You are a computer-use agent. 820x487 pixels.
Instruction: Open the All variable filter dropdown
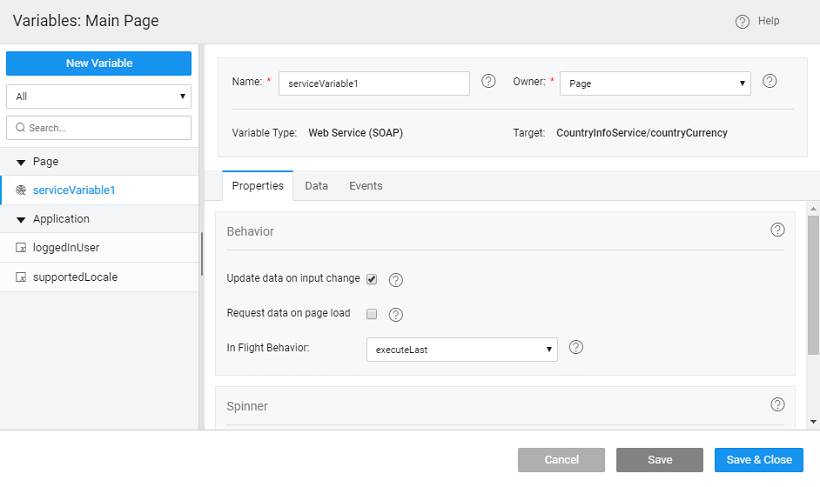[98, 97]
